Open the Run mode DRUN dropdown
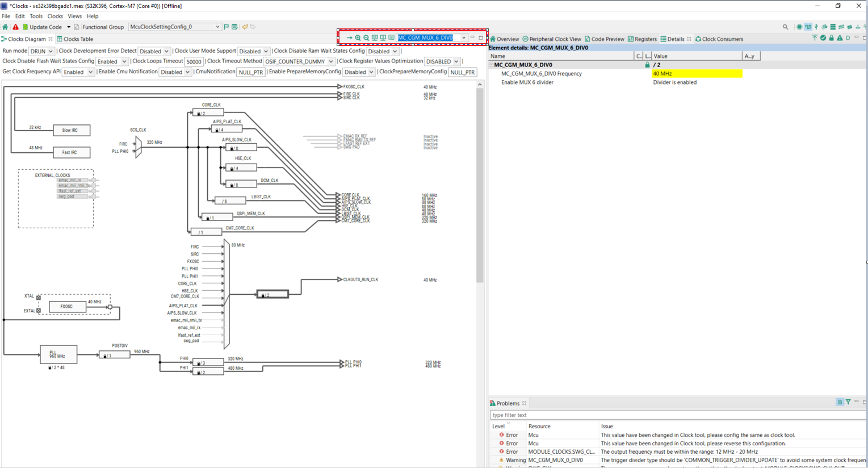This screenshot has width=868, height=468. click(x=41, y=51)
